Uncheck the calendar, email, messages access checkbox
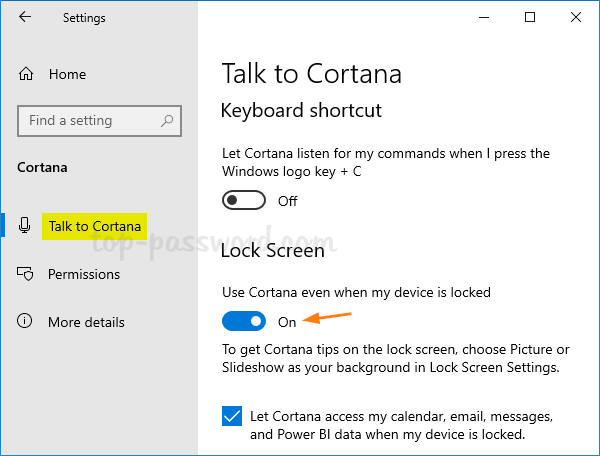This screenshot has width=600, height=456. [231, 415]
